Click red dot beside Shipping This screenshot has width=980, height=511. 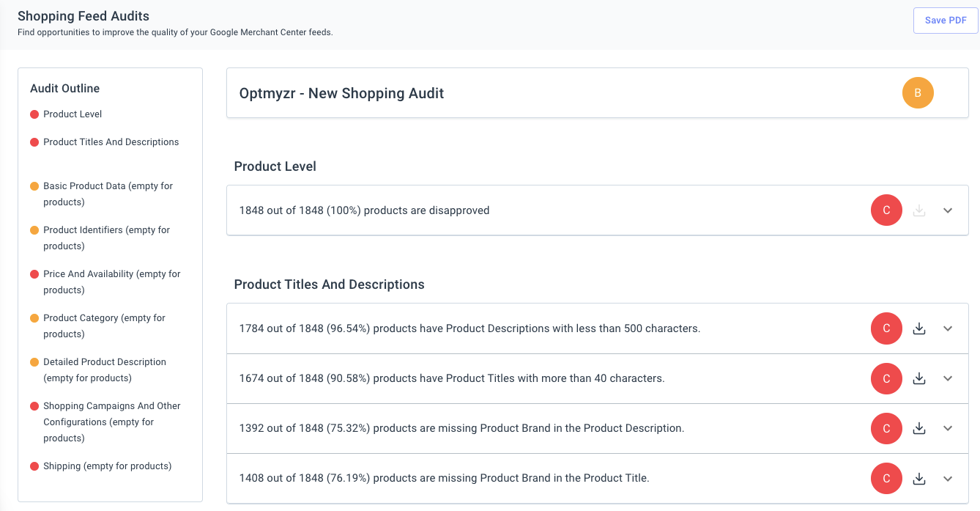[34, 466]
